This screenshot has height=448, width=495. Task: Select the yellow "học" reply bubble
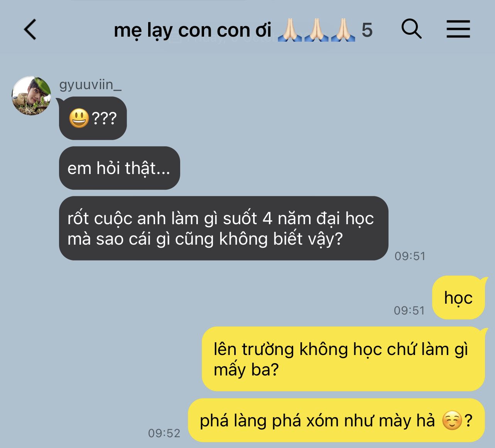[458, 298]
